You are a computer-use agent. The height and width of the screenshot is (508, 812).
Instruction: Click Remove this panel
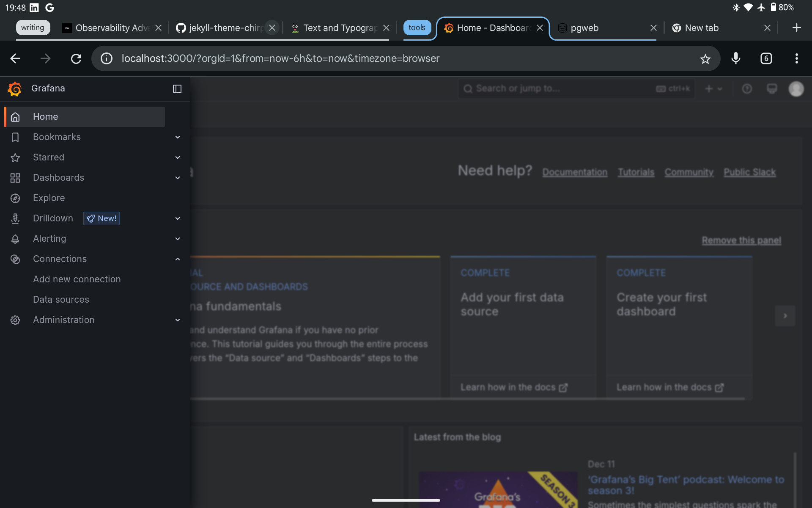click(741, 240)
